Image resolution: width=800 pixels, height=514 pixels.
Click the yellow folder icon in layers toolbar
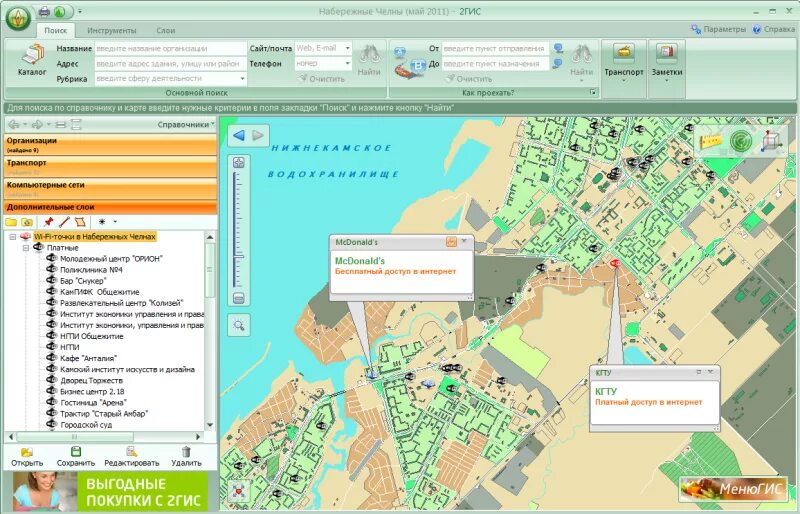click(11, 222)
